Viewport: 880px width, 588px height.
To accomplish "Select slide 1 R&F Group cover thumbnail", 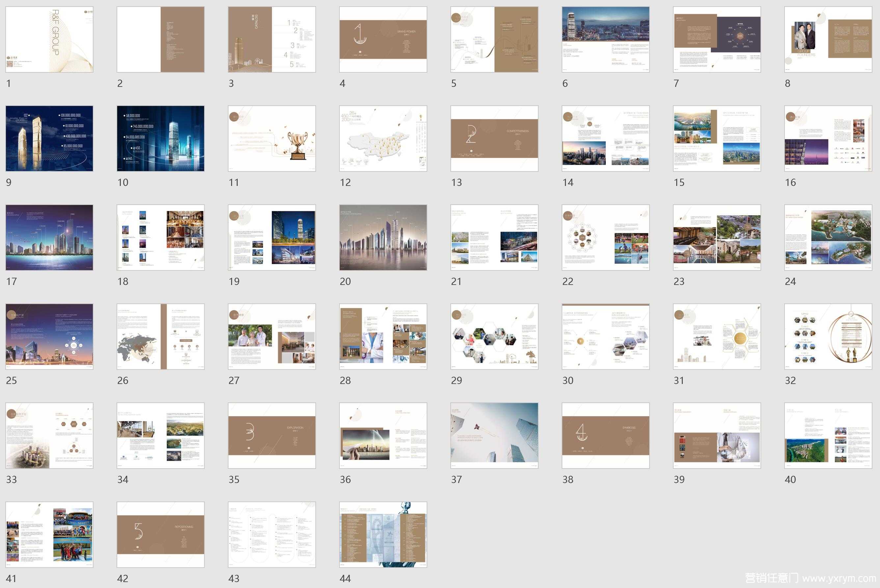I will [x=49, y=39].
